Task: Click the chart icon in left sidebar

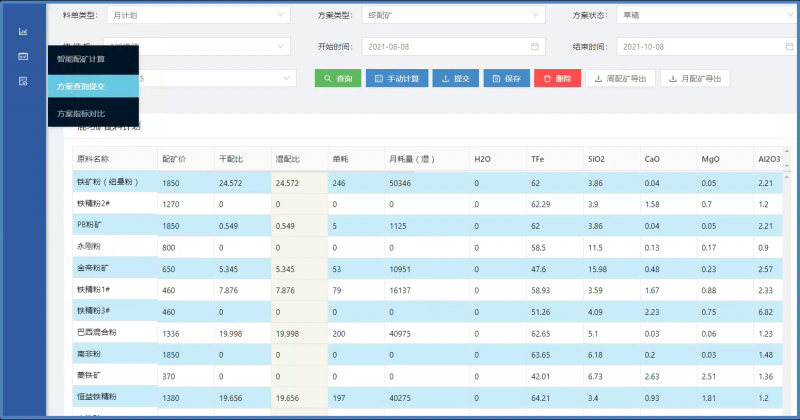Action: pos(22,31)
